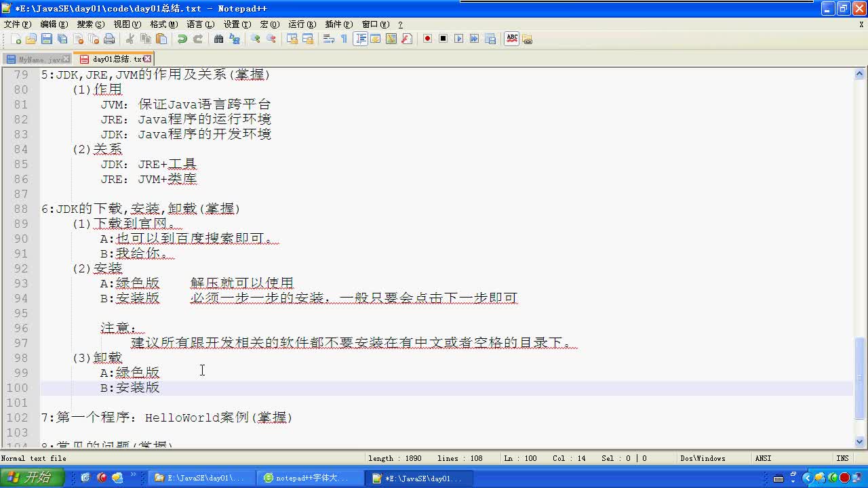Save the current file with the Save icon

point(47,39)
